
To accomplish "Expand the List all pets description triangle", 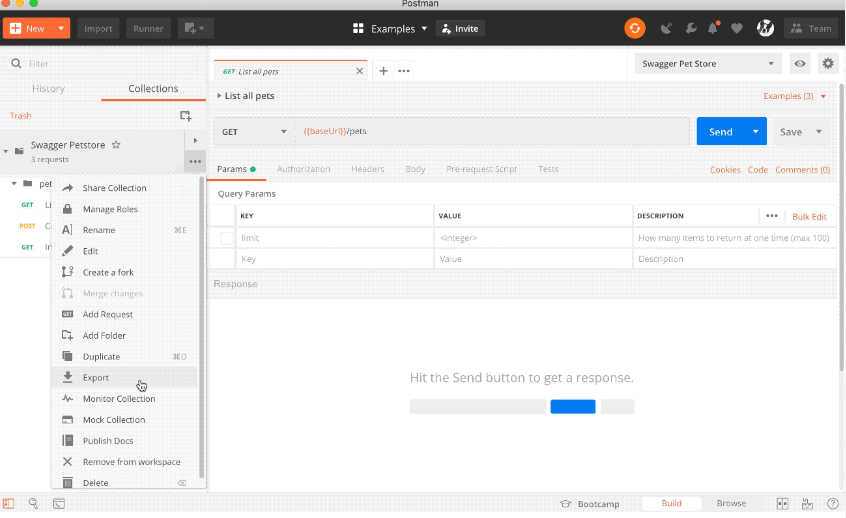I will (x=219, y=96).
